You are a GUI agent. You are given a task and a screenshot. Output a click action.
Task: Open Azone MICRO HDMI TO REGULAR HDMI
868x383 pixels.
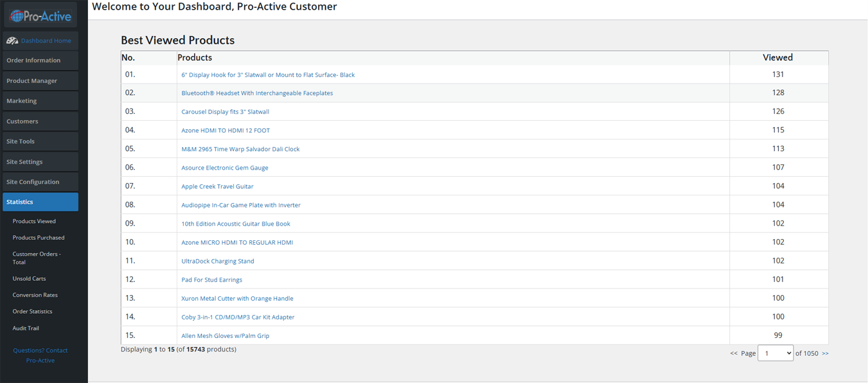tap(237, 242)
